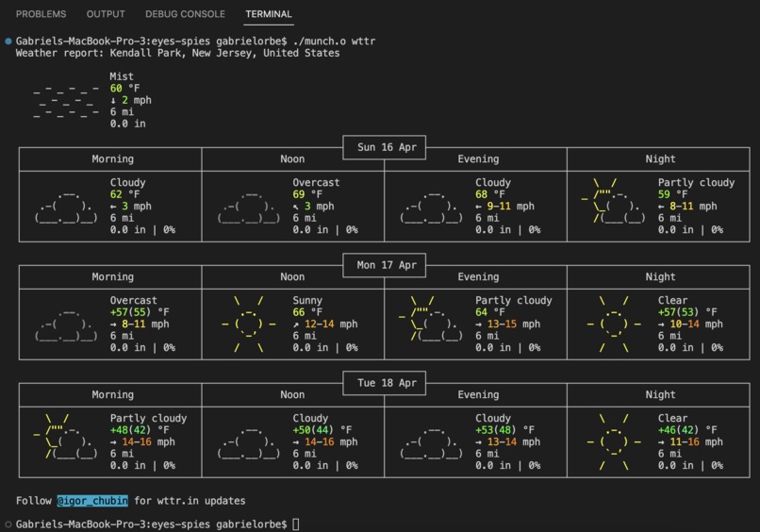Click the Sun 16 Apr 'Morning' column header
The image size is (760, 532).
tap(113, 159)
